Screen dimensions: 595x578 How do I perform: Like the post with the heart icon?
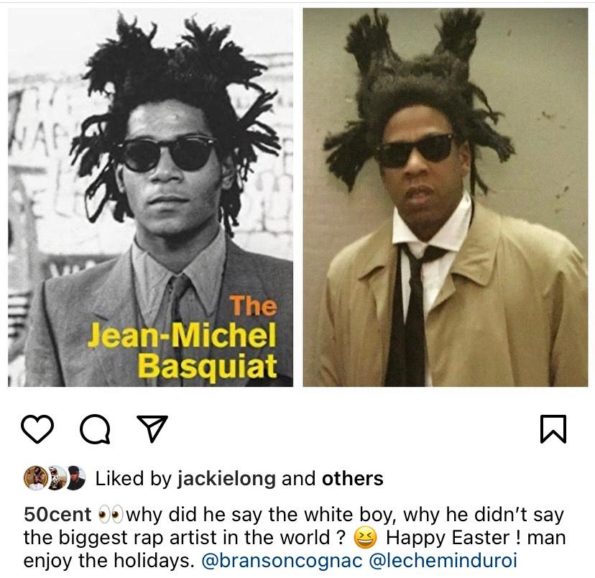tap(37, 429)
